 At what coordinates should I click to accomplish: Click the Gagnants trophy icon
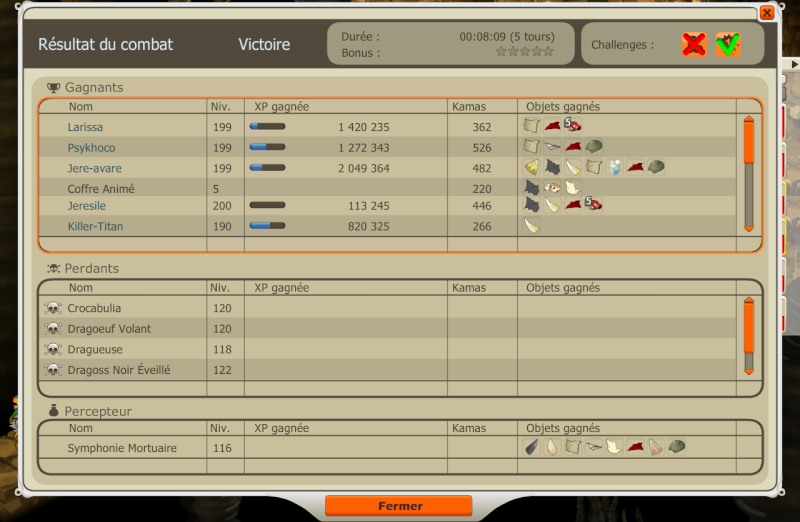[53, 87]
